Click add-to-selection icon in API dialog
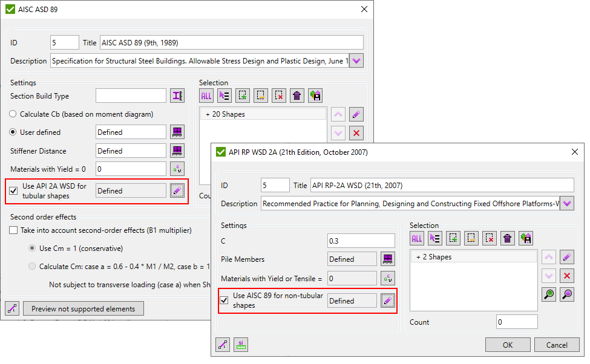This screenshot has width=590, height=364. (x=453, y=238)
